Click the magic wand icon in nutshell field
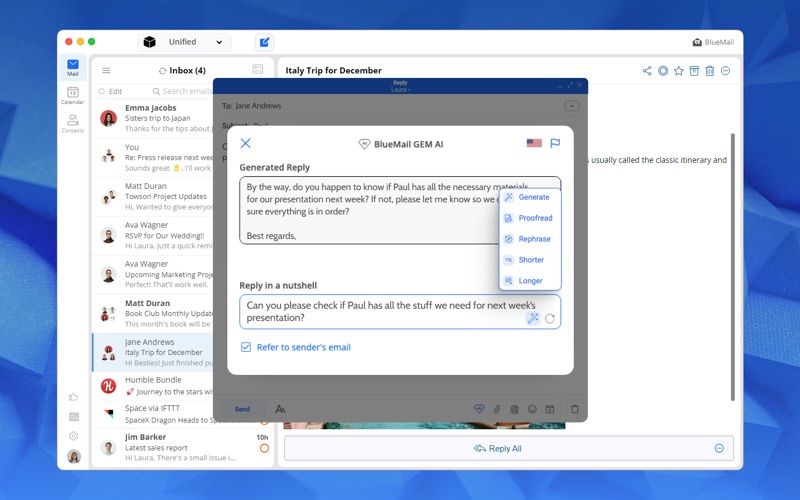800x500 pixels. (x=533, y=318)
